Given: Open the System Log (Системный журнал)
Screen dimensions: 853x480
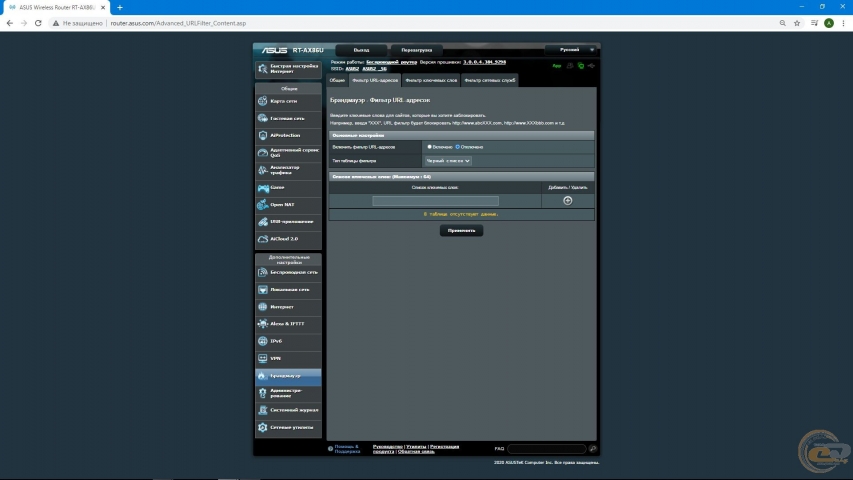Looking at the screenshot, I should click(x=288, y=410).
